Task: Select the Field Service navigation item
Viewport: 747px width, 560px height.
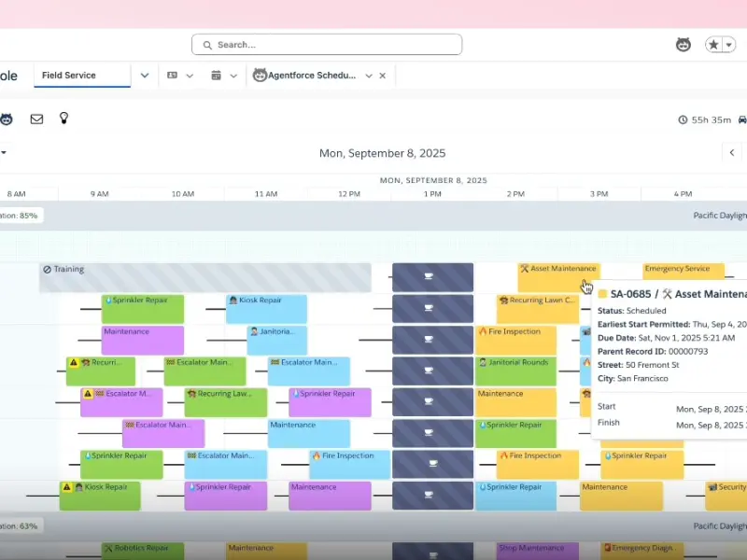Action: coord(69,76)
